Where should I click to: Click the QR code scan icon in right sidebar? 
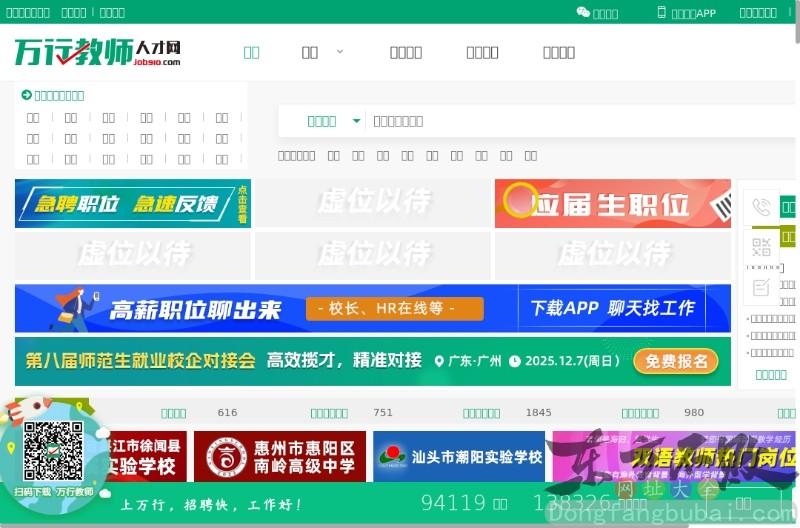761,247
